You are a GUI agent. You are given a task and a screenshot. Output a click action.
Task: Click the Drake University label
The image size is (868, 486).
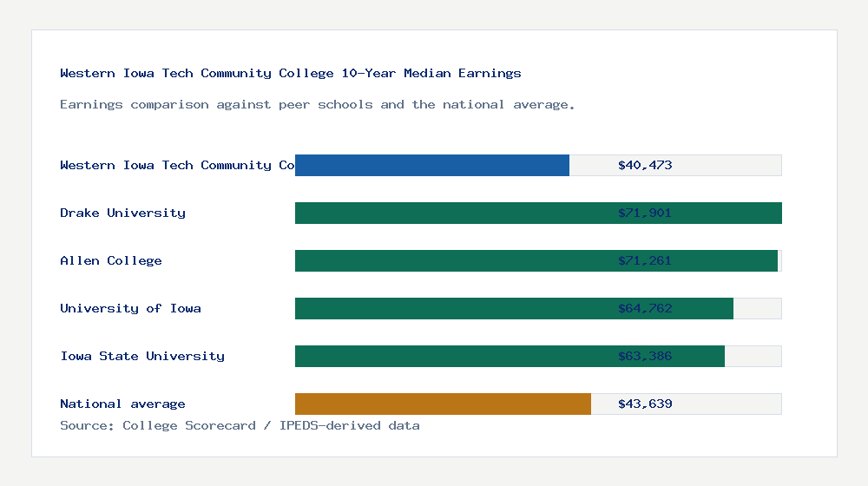tap(123, 213)
